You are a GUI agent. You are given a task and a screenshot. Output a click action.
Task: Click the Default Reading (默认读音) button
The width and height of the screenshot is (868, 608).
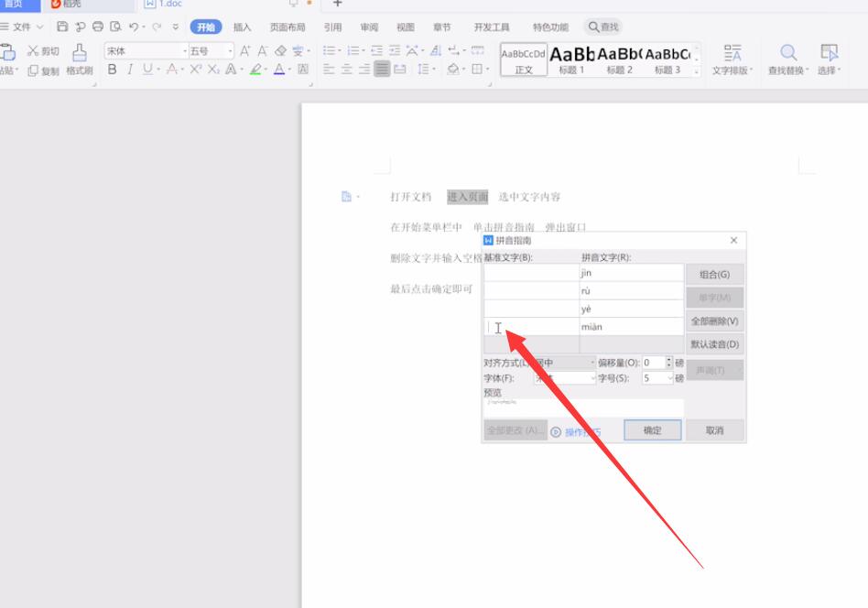click(715, 344)
